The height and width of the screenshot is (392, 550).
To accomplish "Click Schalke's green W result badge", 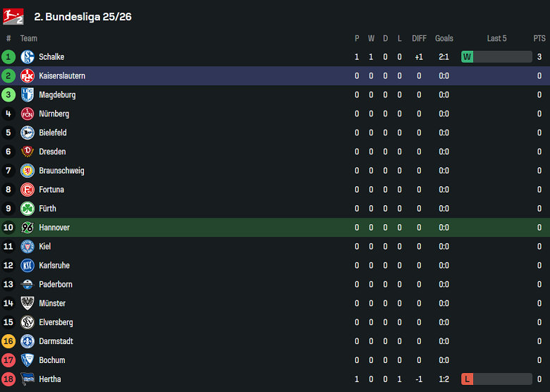I will [467, 57].
